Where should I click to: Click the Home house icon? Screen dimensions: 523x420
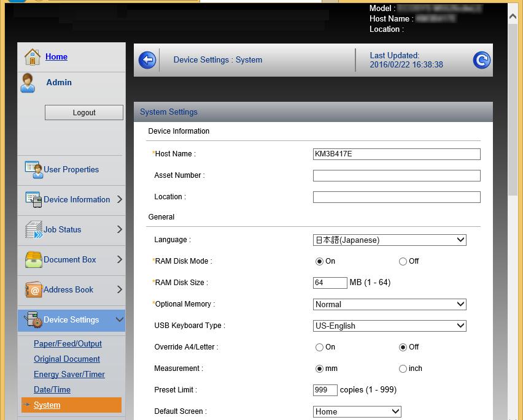[x=33, y=56]
